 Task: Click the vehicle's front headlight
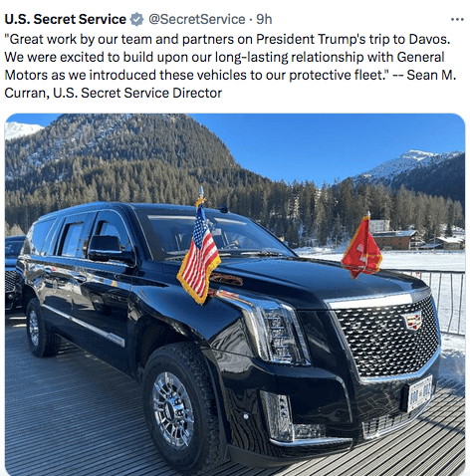[x=272, y=329]
